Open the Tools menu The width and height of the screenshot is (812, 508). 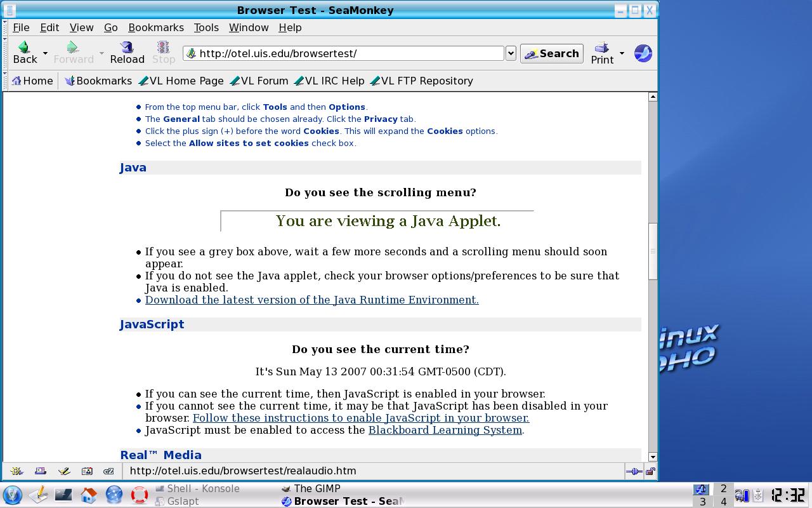(206, 27)
